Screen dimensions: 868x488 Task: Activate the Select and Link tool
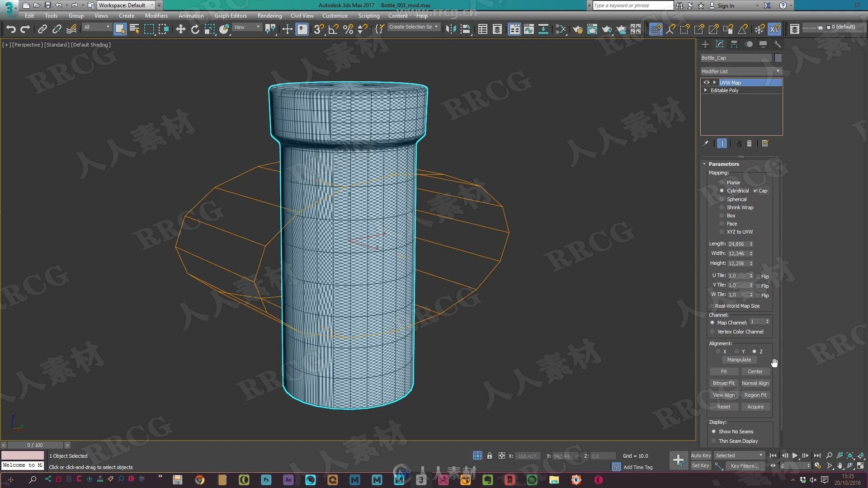tap(42, 29)
